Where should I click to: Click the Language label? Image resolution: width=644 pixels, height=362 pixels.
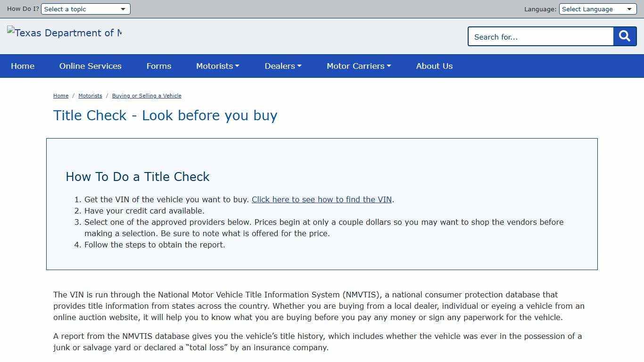(x=540, y=9)
